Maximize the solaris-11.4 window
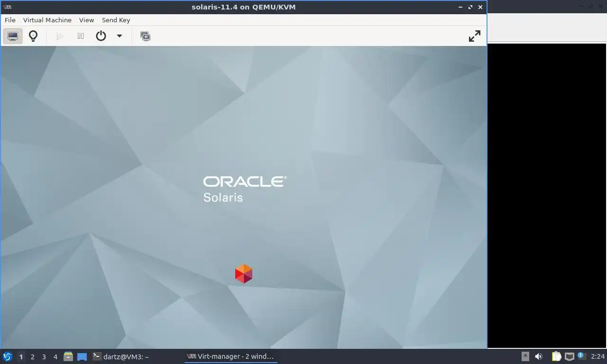 pos(470,7)
